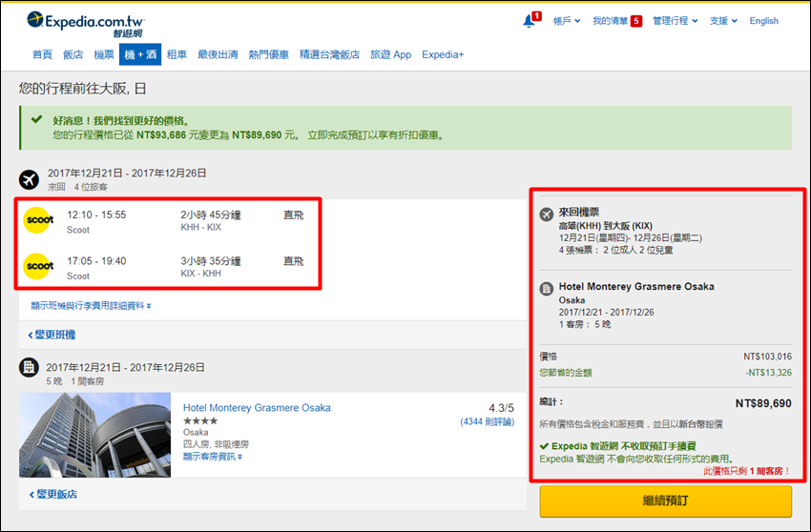Click the savings amount -NT$13,326

coord(768,372)
